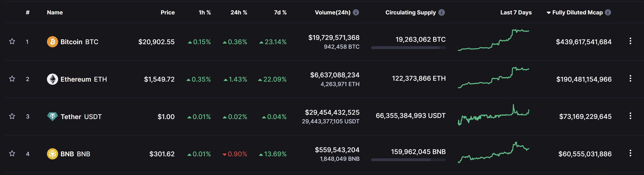The image size is (644, 175).
Task: Open the Ethereum row more options menu
Action: (630, 79)
